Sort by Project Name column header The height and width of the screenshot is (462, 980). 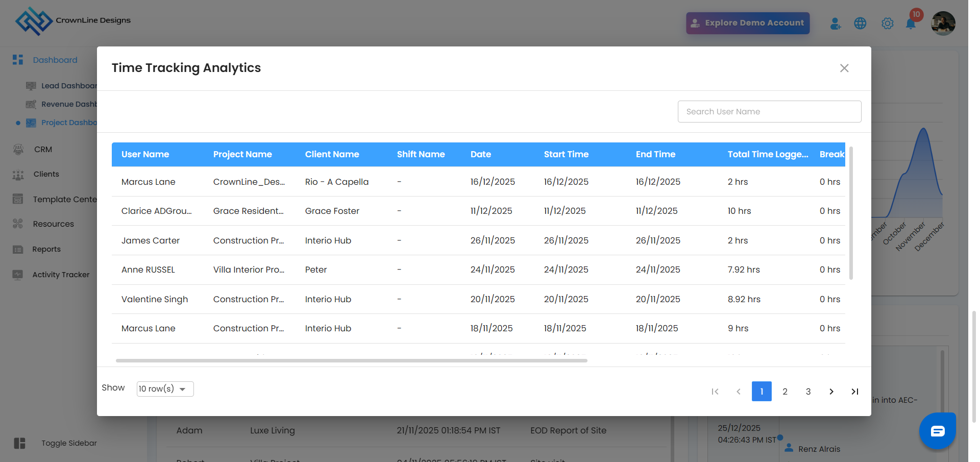[242, 154]
